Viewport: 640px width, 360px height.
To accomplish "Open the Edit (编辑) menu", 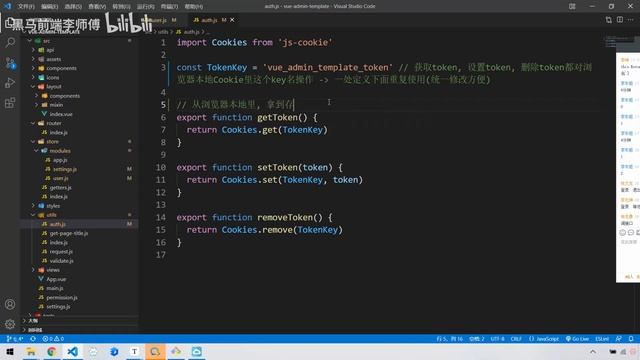I will pyautogui.click(x=49, y=7).
